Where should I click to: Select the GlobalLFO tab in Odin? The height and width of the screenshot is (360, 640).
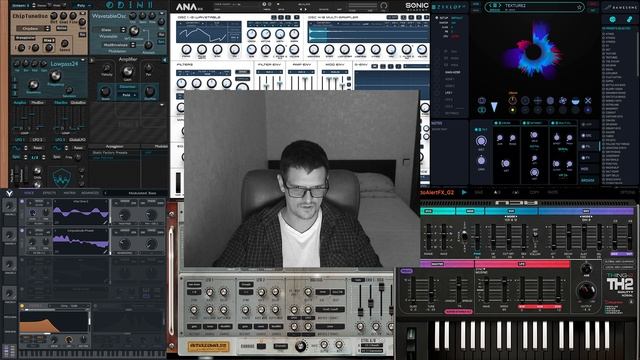coord(78,140)
